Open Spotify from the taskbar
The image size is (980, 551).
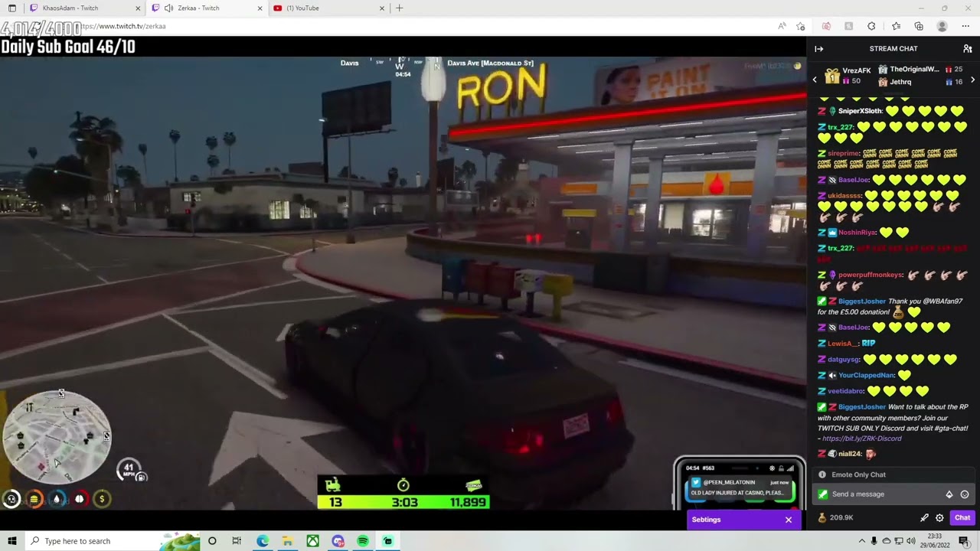tap(363, 541)
